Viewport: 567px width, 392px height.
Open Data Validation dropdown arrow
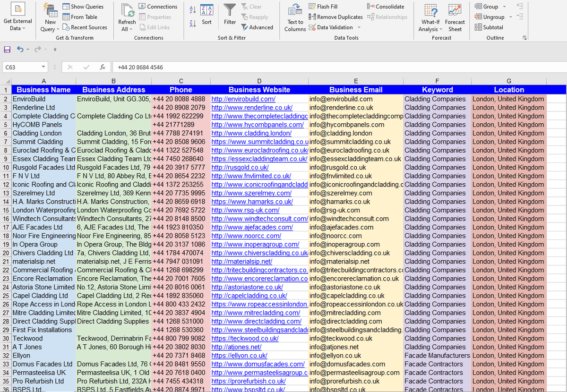tap(359, 27)
